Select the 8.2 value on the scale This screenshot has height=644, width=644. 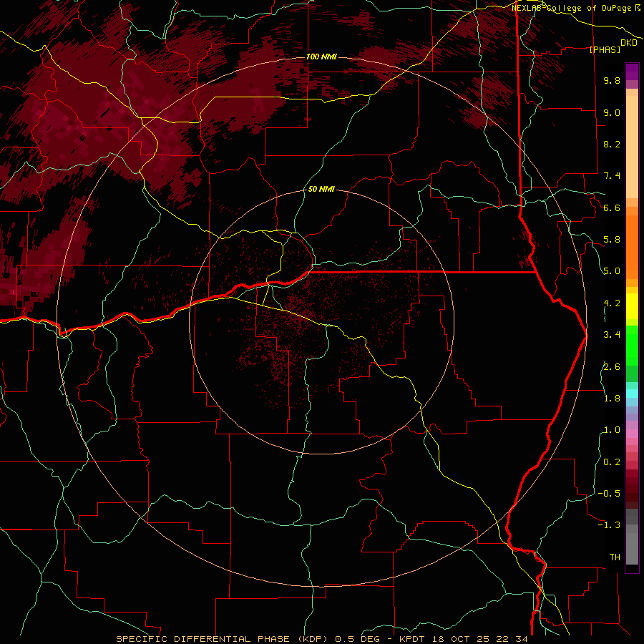(612, 144)
